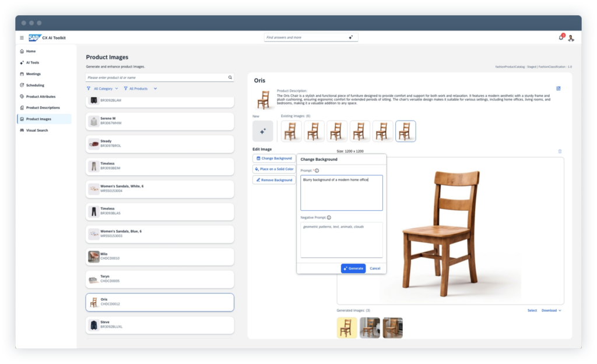Open the yellow generated chair thumbnail

[347, 327]
